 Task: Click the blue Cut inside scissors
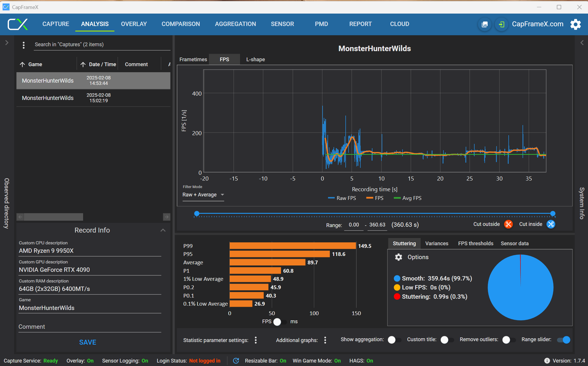pyautogui.click(x=551, y=224)
